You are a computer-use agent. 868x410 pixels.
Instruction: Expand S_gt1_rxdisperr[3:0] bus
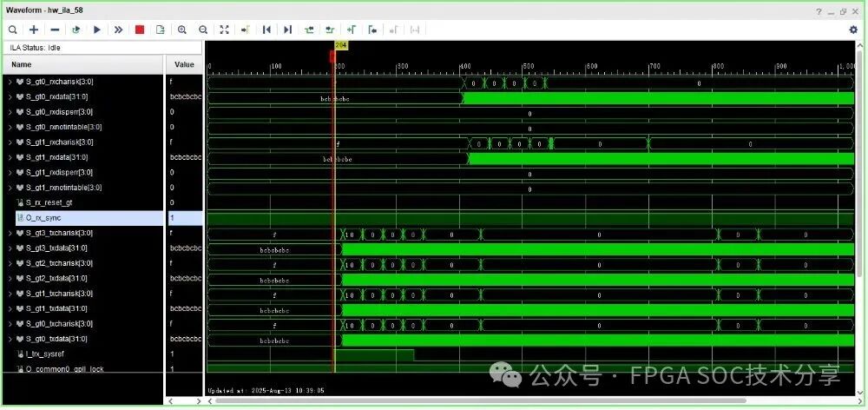[10, 172]
